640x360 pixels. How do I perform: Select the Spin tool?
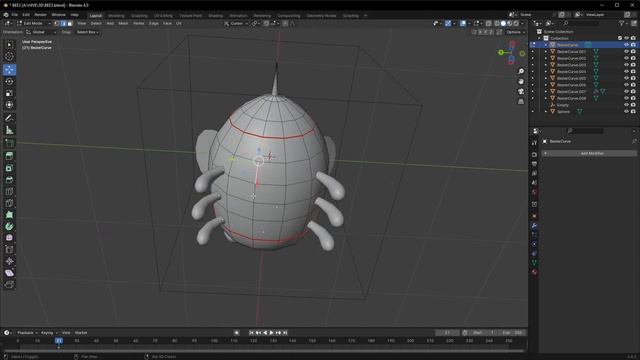pos(9,226)
